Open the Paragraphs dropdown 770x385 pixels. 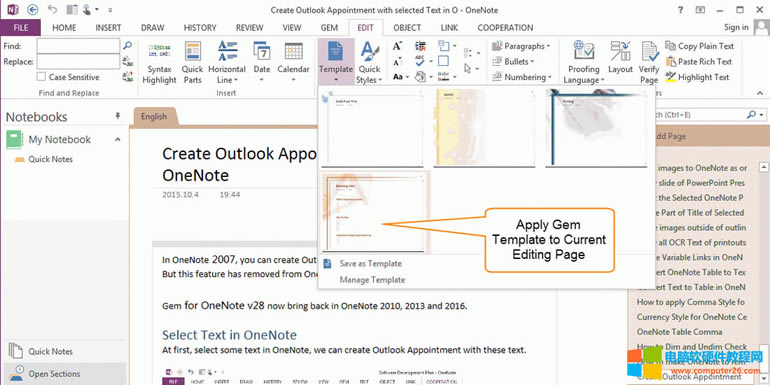pos(521,46)
